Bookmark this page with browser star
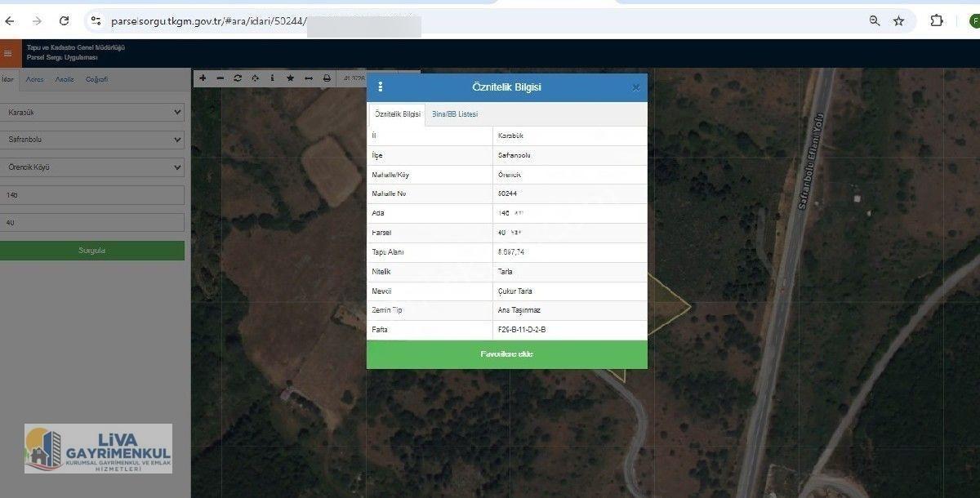Image resolution: width=980 pixels, height=498 pixels. [x=898, y=20]
